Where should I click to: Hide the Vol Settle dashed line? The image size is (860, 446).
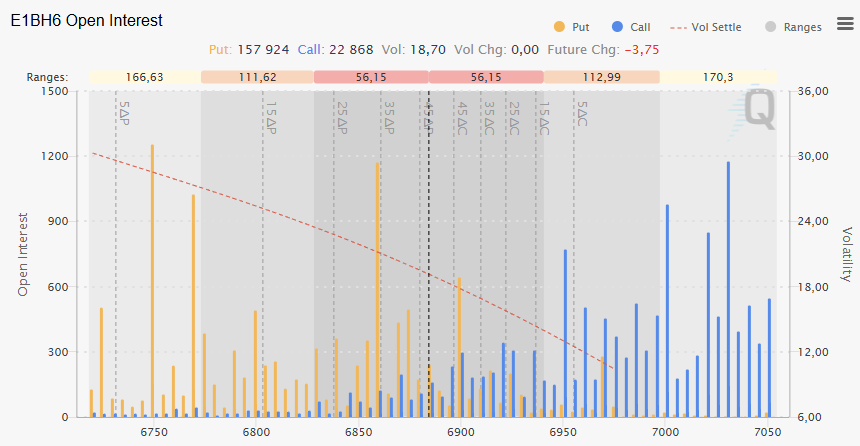[707, 27]
